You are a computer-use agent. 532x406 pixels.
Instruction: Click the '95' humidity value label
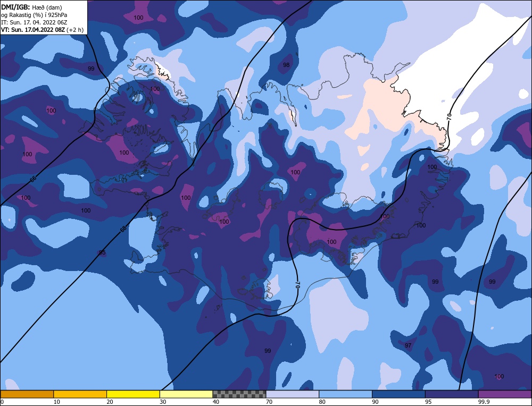point(102,252)
